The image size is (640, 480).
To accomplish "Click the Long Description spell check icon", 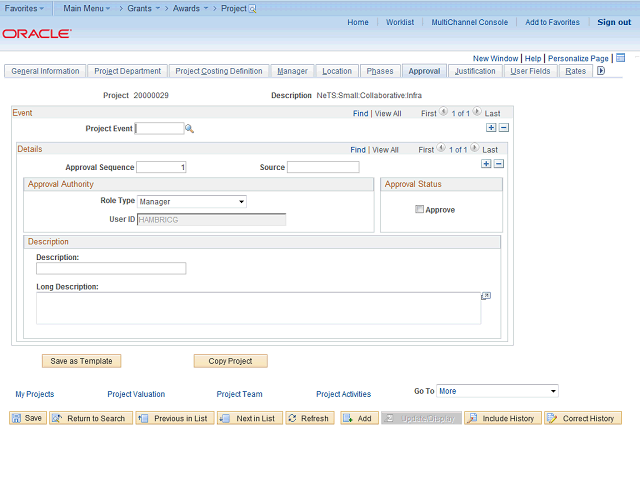I will coord(486,296).
